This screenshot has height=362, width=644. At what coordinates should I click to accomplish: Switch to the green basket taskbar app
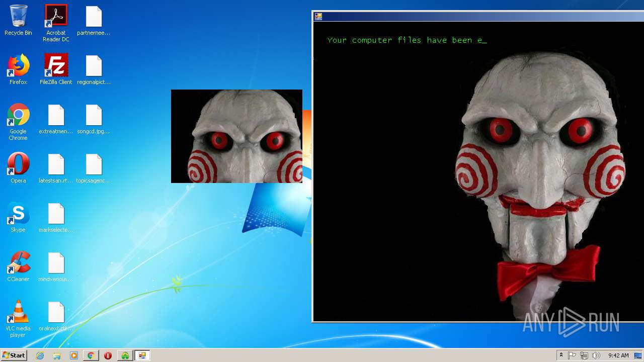coord(125,355)
